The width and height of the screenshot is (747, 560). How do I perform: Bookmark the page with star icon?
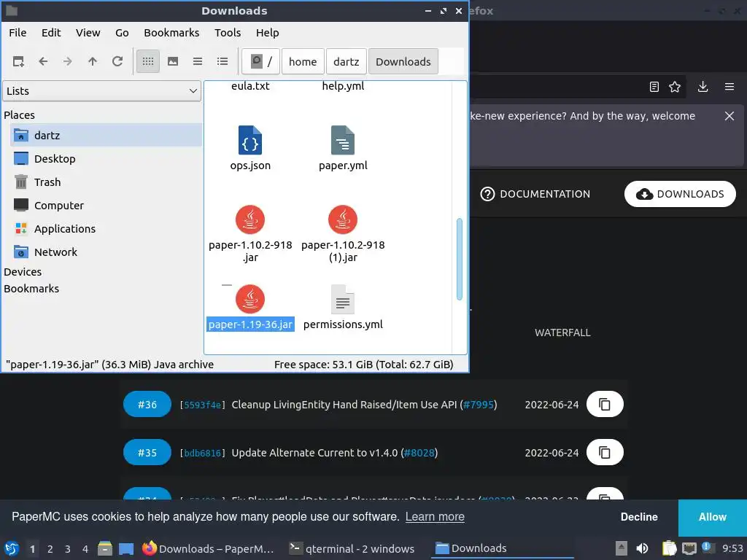pyautogui.click(x=675, y=87)
